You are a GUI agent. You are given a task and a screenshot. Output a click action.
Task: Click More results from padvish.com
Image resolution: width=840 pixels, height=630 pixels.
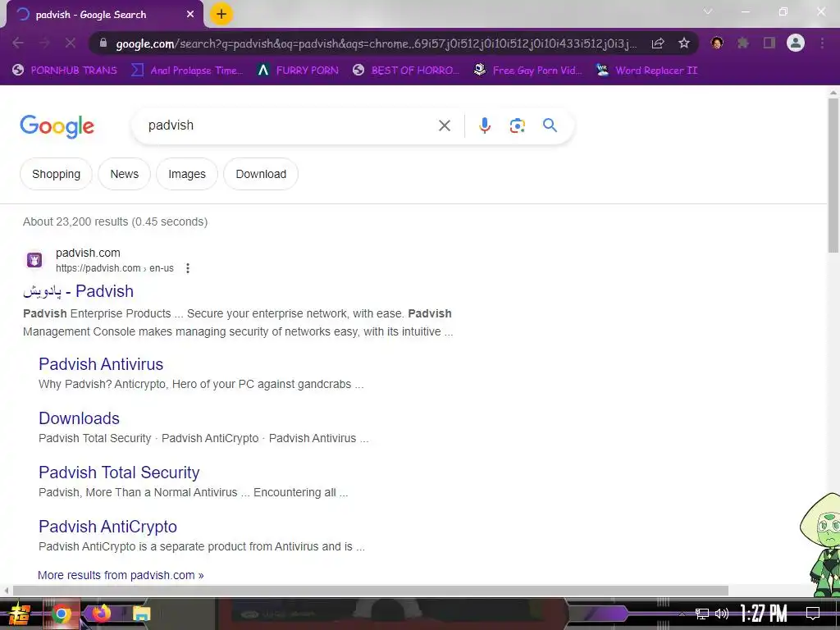(x=121, y=575)
